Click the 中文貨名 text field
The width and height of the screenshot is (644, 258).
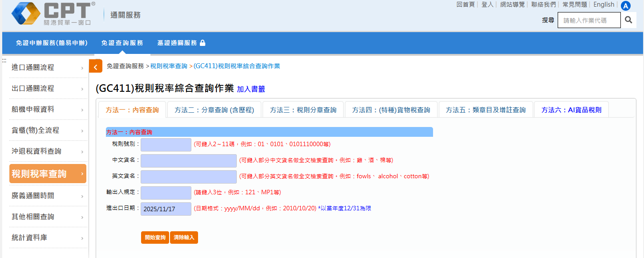point(189,160)
